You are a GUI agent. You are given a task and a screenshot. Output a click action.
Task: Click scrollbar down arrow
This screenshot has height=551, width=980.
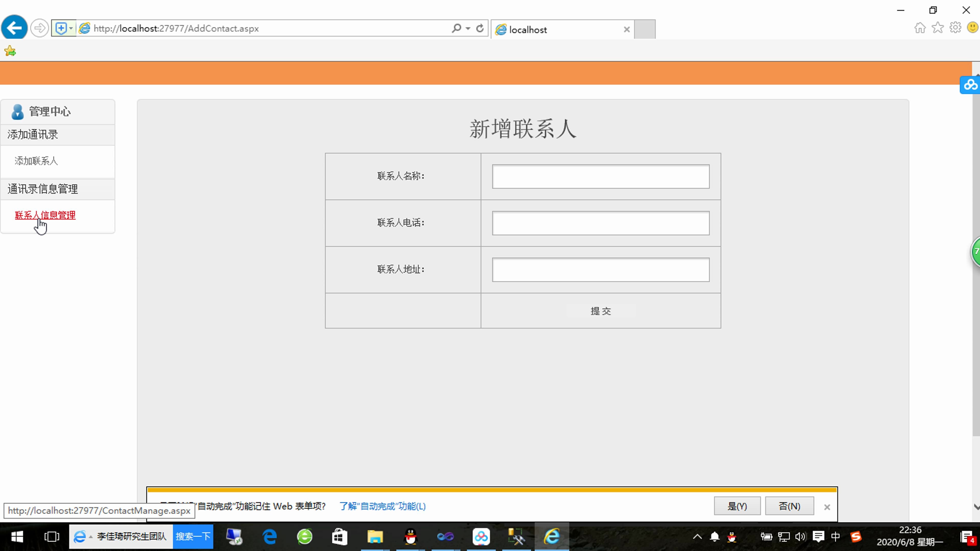click(x=976, y=507)
